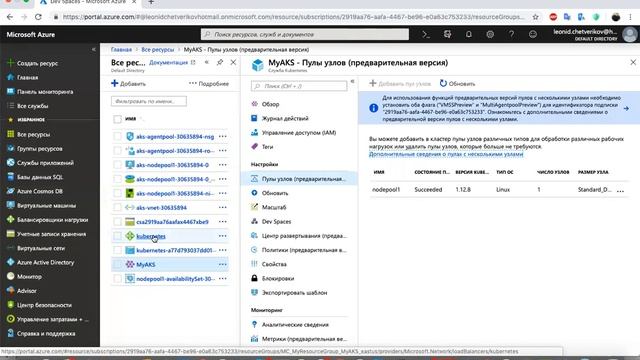The image size is (640, 360).
Task: Click Подробнее more options button
Action: (x=209, y=84)
